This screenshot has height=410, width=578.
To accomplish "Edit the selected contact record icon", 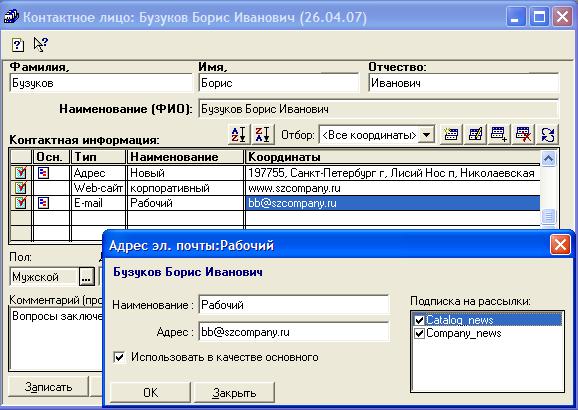I will point(475,134).
